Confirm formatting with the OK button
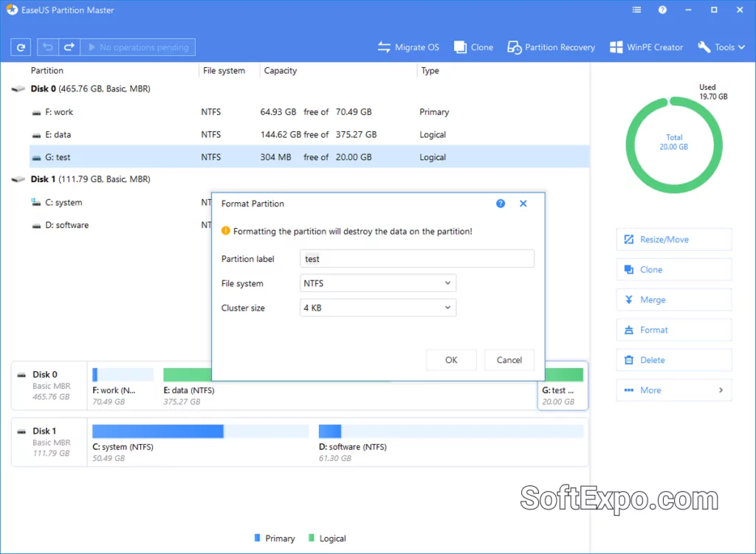756x554 pixels. [451, 360]
